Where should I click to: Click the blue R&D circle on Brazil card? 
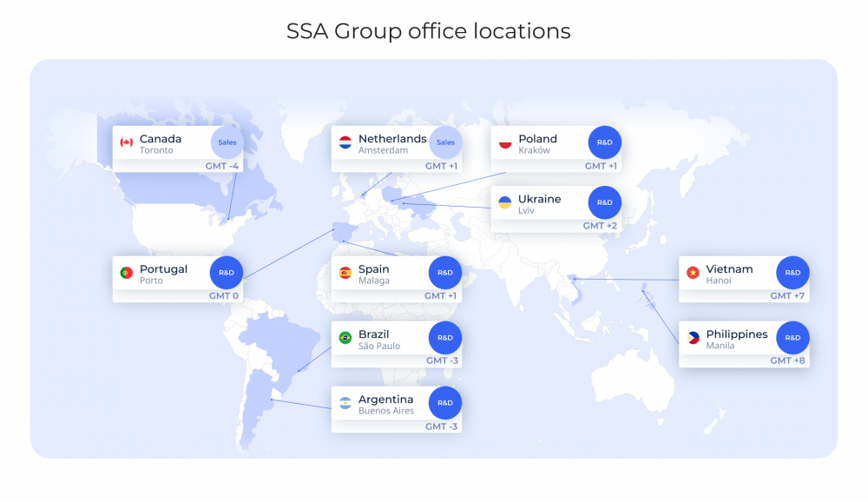point(445,338)
